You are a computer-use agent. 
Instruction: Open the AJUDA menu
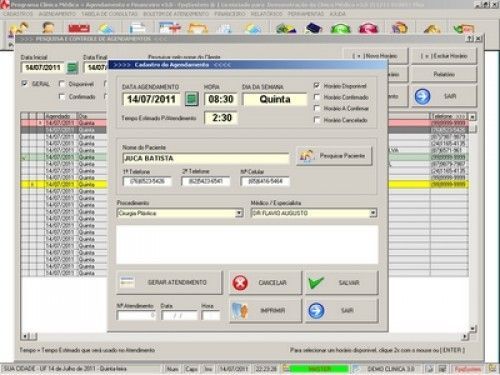(338, 14)
